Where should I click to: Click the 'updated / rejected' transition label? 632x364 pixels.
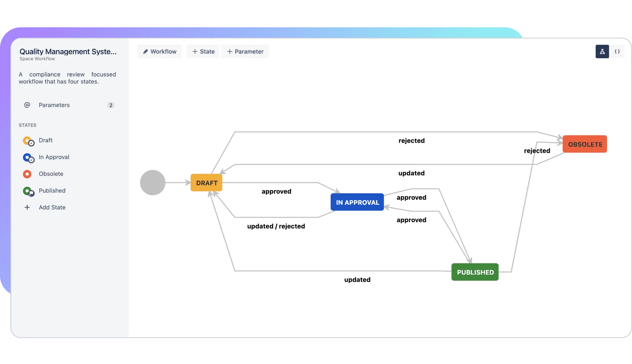pos(276,226)
